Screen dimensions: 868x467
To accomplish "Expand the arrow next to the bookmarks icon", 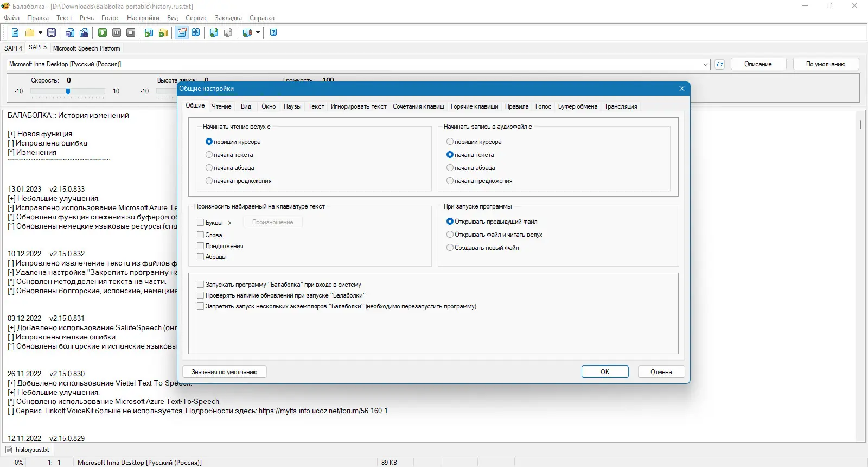I will click(x=258, y=33).
